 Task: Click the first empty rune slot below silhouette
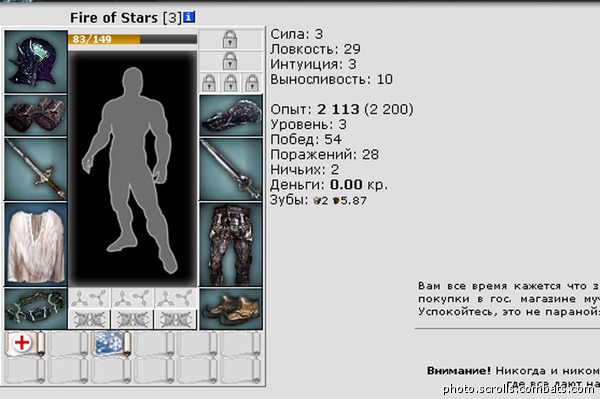pos(90,298)
